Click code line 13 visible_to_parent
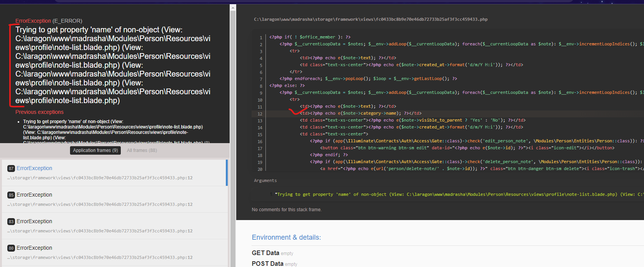Viewport: 644px width, 267px height. coord(412,120)
